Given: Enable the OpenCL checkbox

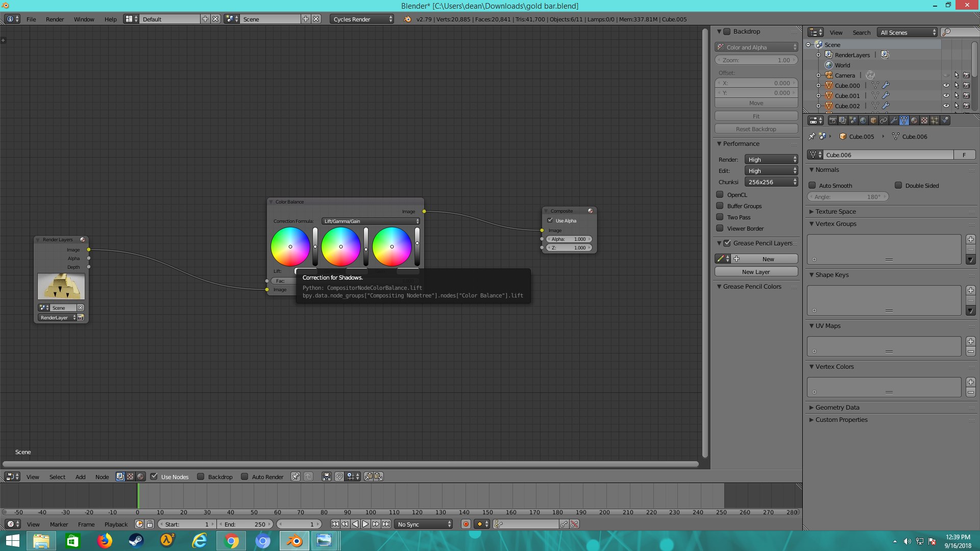Looking at the screenshot, I should click(x=720, y=194).
